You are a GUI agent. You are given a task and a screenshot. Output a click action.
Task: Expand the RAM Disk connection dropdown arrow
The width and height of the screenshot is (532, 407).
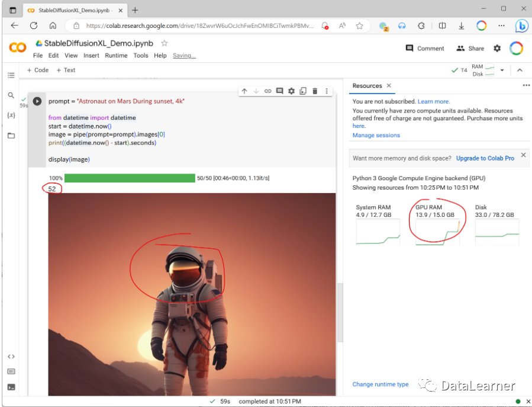pyautogui.click(x=502, y=70)
